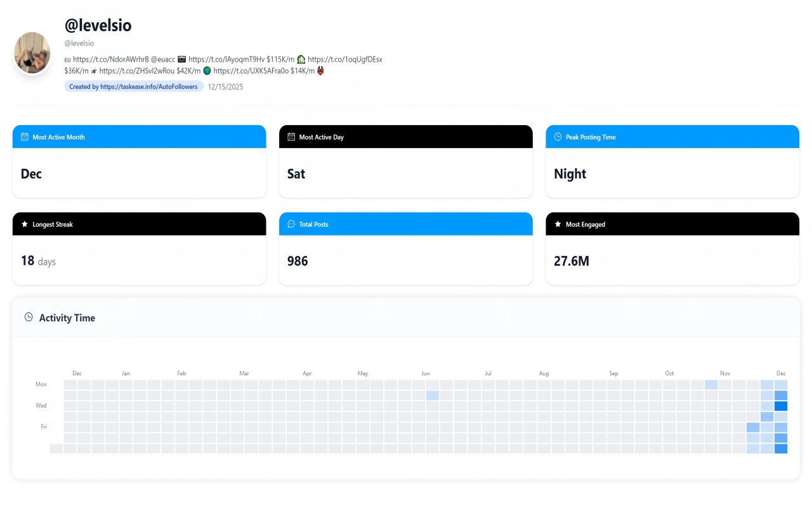Viewport: 812px width, 508px height.
Task: Click the Apr month label on the heatmap
Action: (x=307, y=373)
